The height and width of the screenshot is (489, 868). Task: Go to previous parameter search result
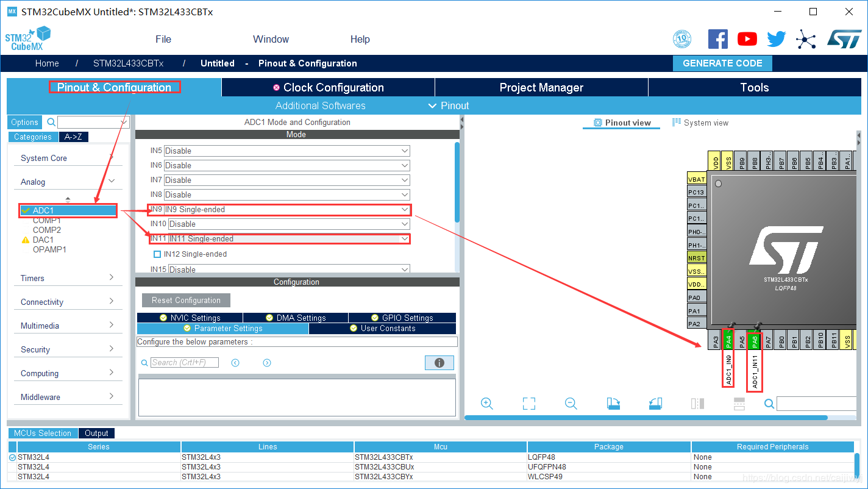coord(235,363)
